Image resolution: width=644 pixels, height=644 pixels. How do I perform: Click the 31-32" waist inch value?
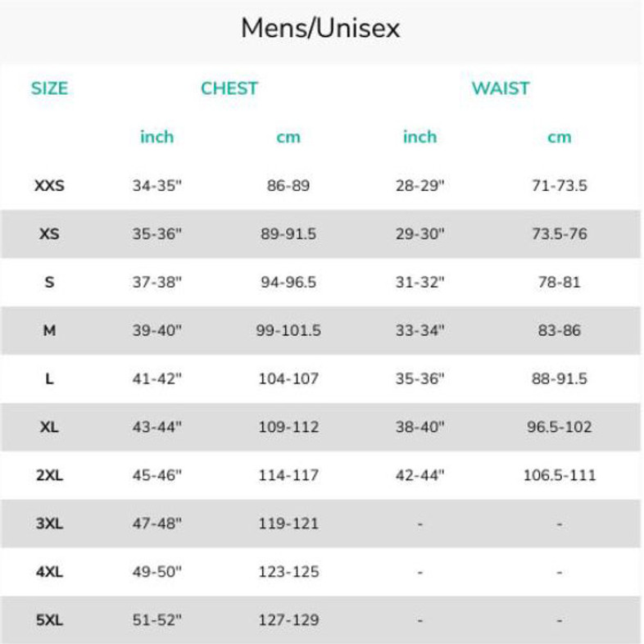click(x=420, y=283)
